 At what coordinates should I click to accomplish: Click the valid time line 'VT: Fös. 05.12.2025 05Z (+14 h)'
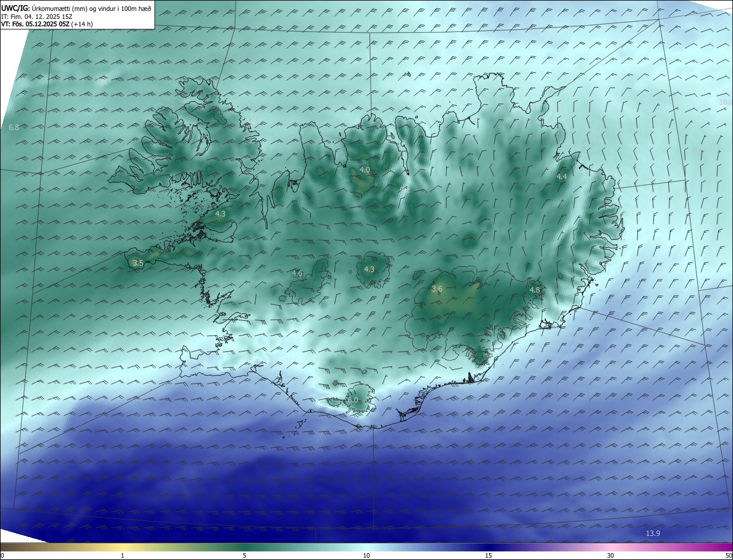tap(47, 24)
